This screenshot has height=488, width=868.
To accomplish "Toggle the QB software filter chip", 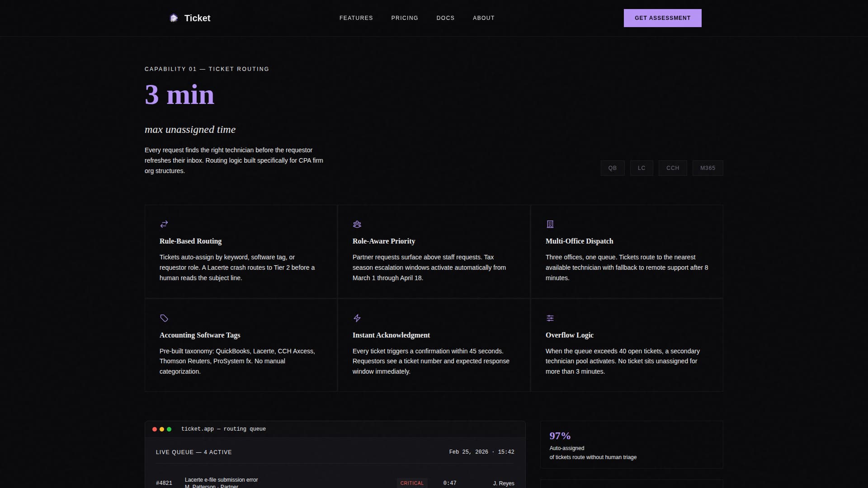I will pos(612,168).
